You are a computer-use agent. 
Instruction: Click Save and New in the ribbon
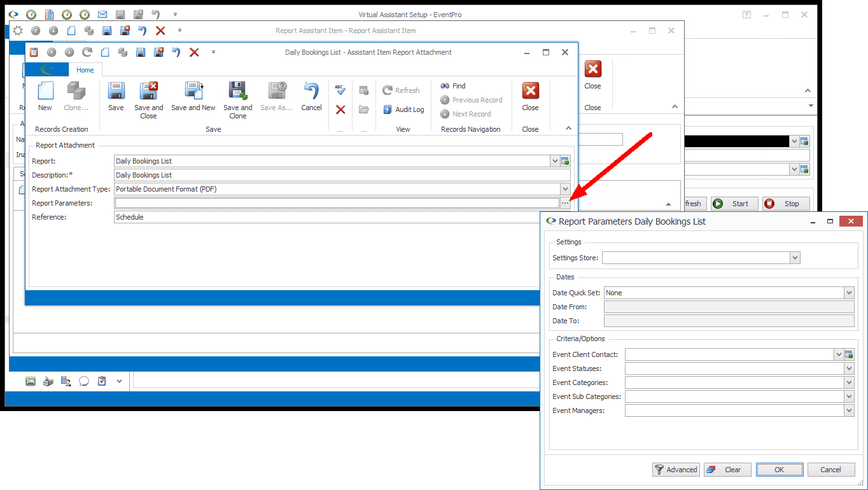[193, 97]
